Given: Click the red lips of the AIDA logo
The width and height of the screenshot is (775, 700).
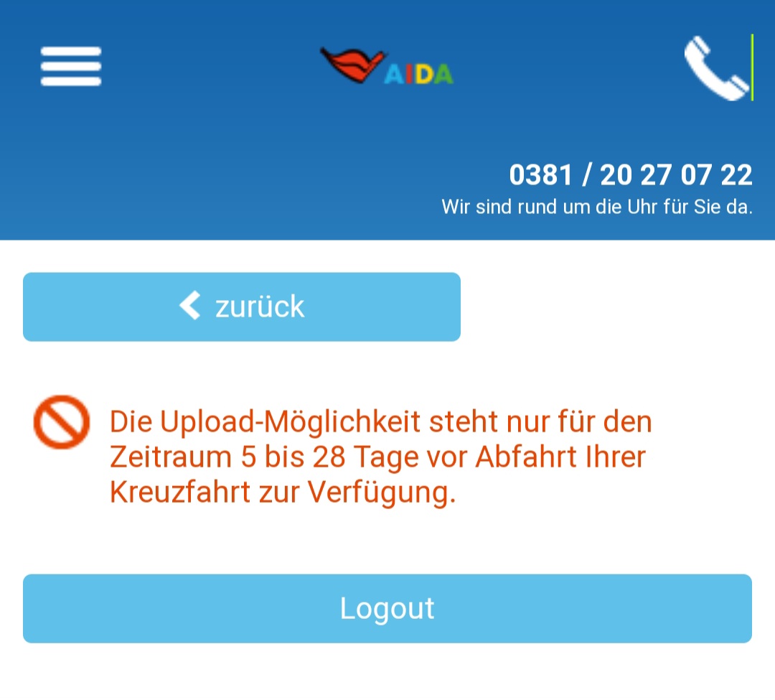Looking at the screenshot, I should tap(352, 65).
